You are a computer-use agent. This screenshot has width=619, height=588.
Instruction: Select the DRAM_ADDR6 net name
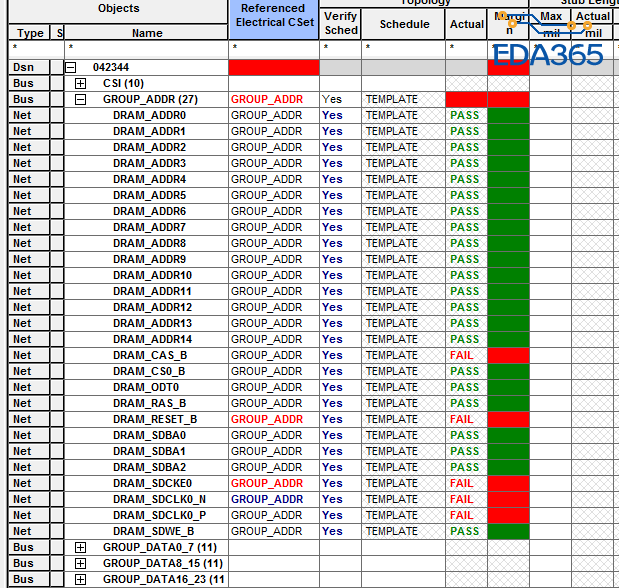pos(149,211)
